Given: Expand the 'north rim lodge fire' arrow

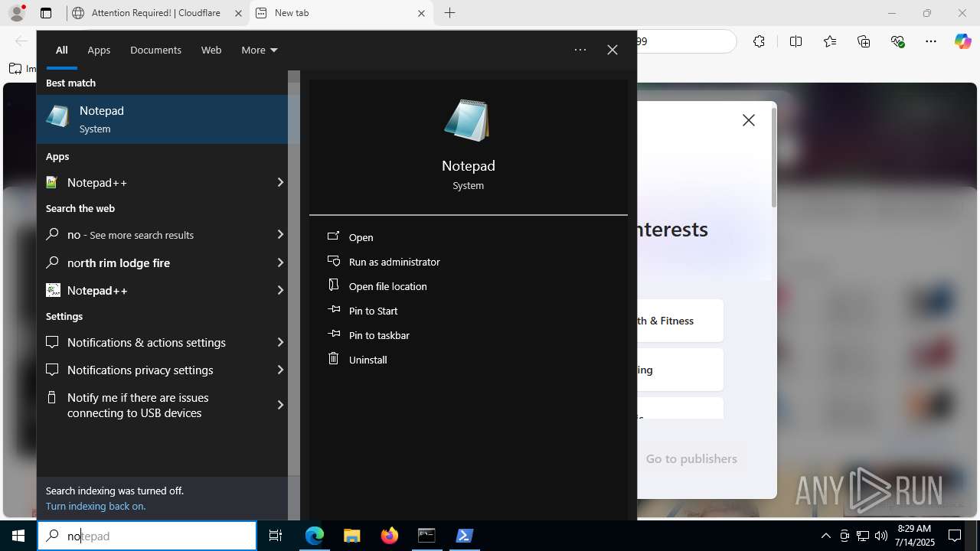Looking at the screenshot, I should (x=280, y=262).
